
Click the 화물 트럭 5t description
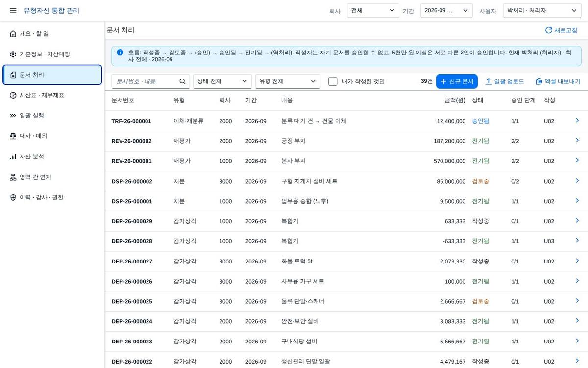pyautogui.click(x=297, y=262)
